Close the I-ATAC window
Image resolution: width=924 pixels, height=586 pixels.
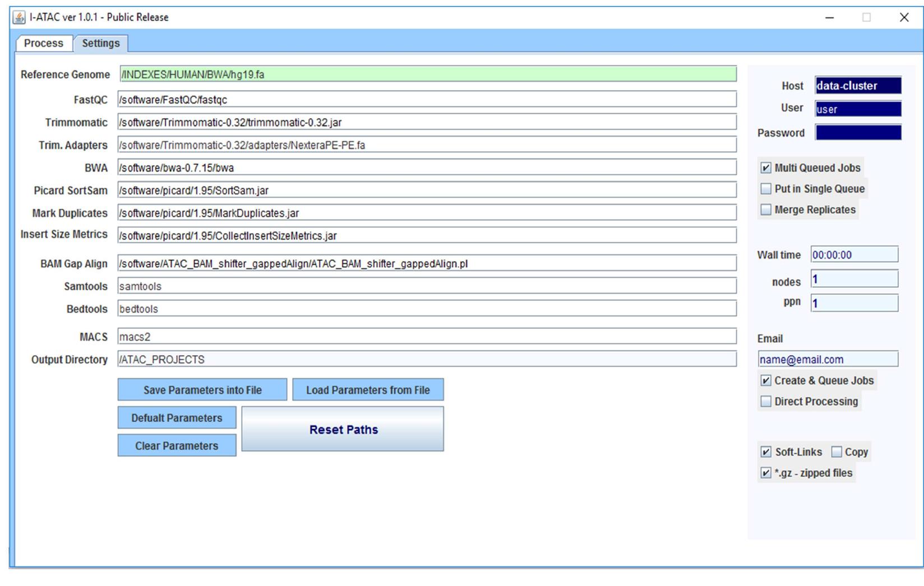coord(904,17)
